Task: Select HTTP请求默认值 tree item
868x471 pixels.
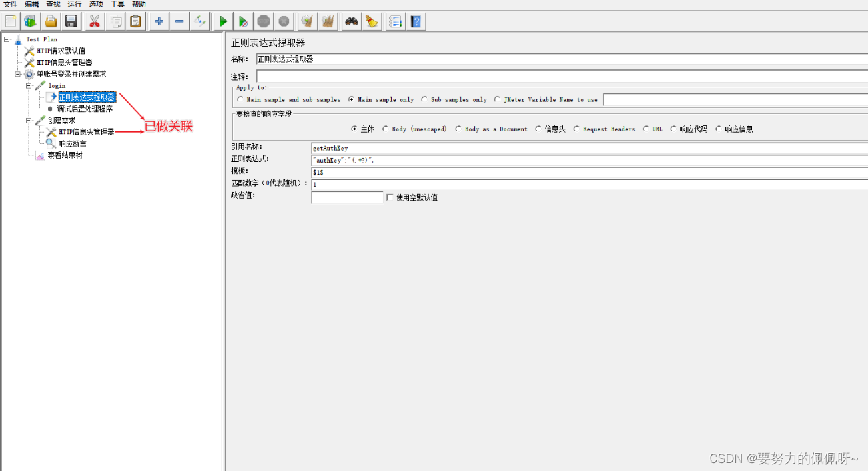Action: pos(61,51)
